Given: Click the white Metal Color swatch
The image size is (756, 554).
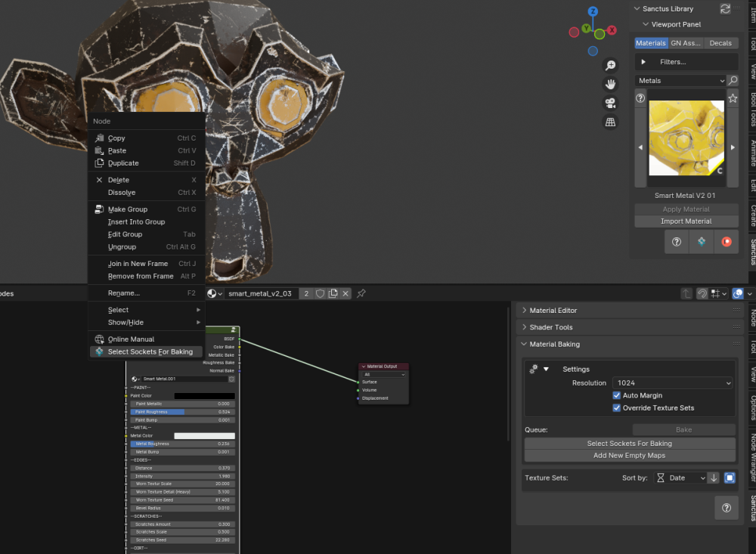Looking at the screenshot, I should tap(204, 436).
